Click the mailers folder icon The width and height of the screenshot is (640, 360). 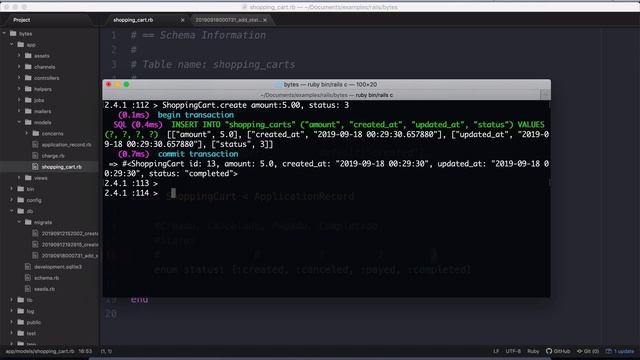pyautogui.click(x=28, y=111)
